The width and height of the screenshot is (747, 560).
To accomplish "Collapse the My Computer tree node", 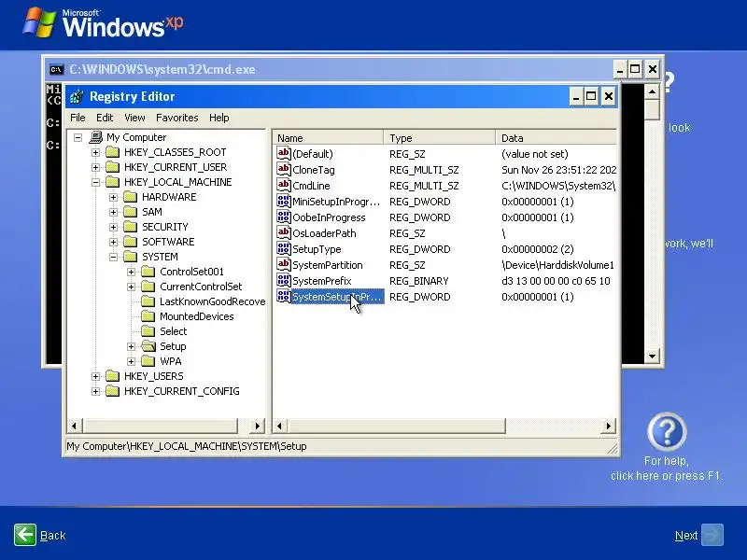I will 78,137.
